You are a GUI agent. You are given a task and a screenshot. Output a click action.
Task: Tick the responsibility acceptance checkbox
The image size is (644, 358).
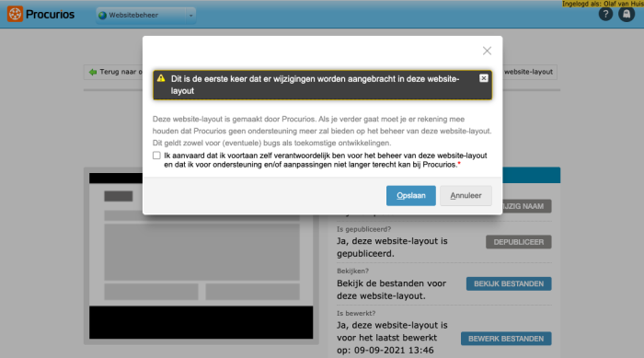[x=156, y=156]
